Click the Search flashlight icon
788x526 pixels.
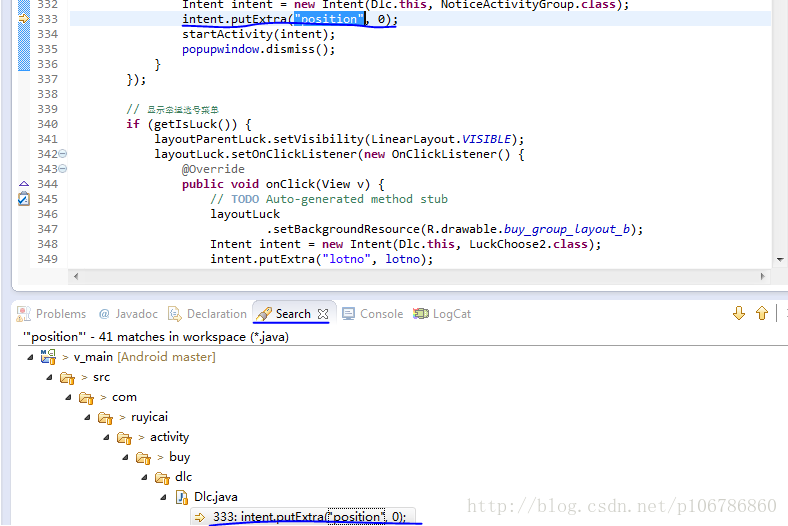(264, 314)
